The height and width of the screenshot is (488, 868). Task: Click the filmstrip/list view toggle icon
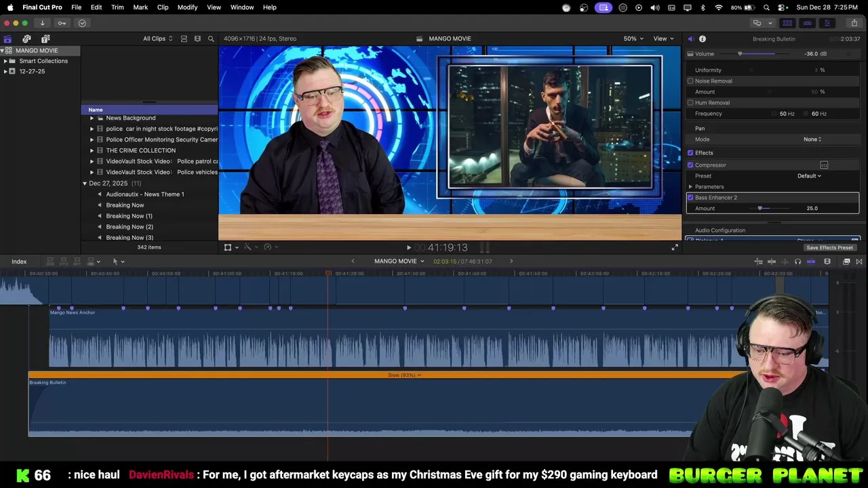pyautogui.click(x=197, y=39)
